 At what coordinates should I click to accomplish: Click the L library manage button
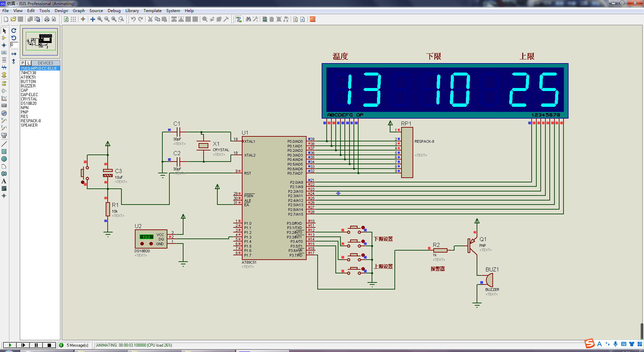(x=29, y=63)
